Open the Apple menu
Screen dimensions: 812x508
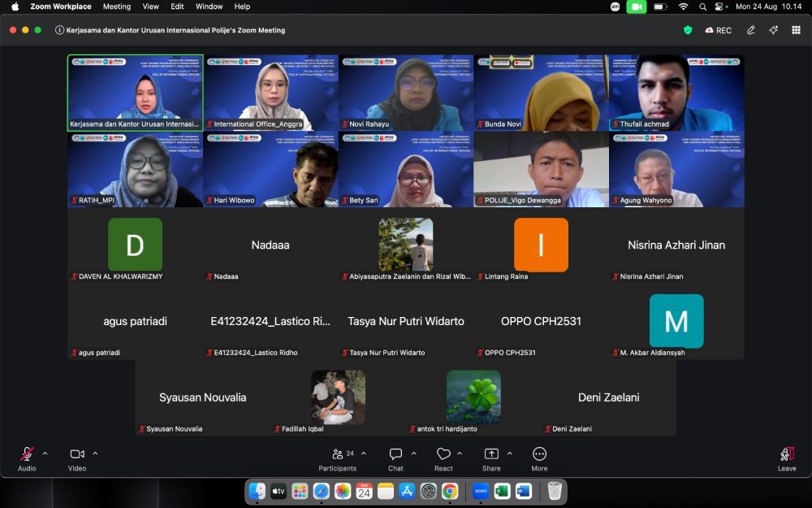click(x=15, y=7)
